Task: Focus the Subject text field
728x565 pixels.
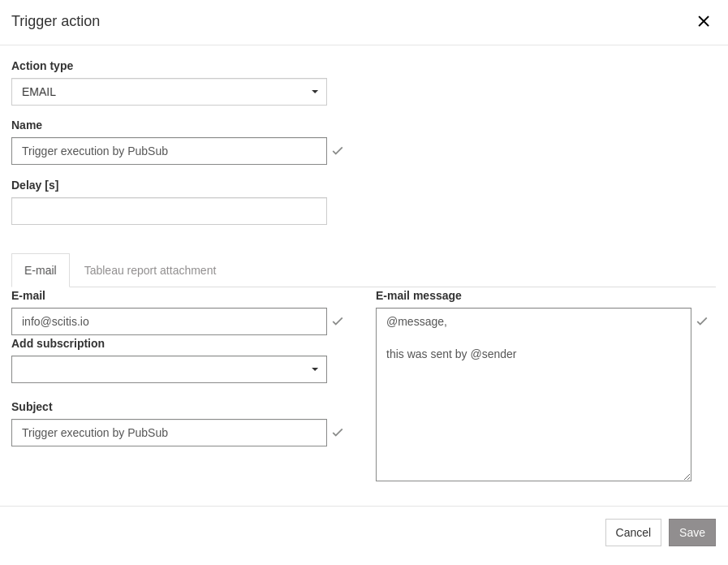Action: [x=169, y=433]
